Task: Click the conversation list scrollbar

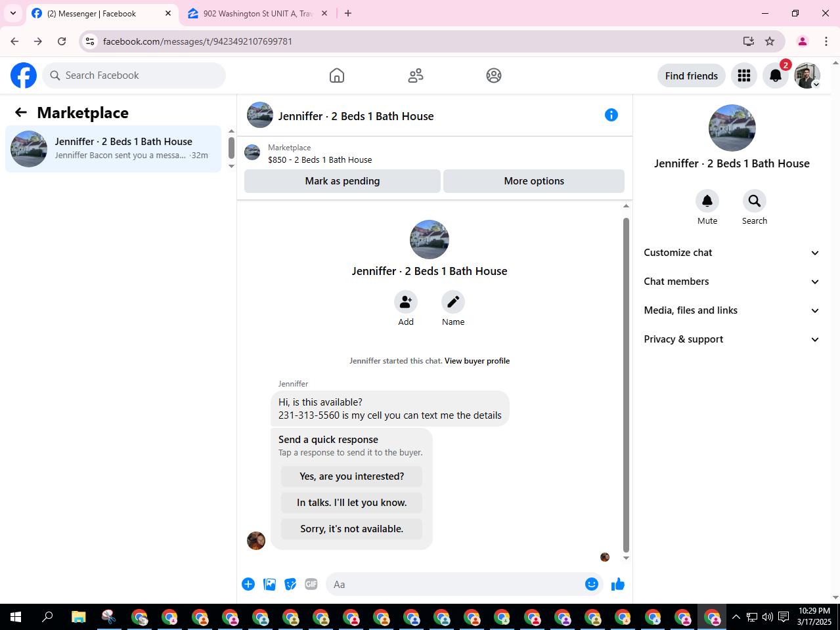Action: coord(231,148)
